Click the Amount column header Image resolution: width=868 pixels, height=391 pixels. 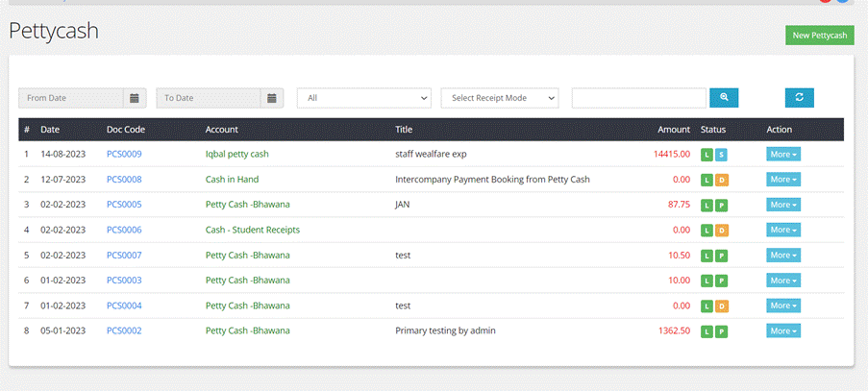click(673, 129)
